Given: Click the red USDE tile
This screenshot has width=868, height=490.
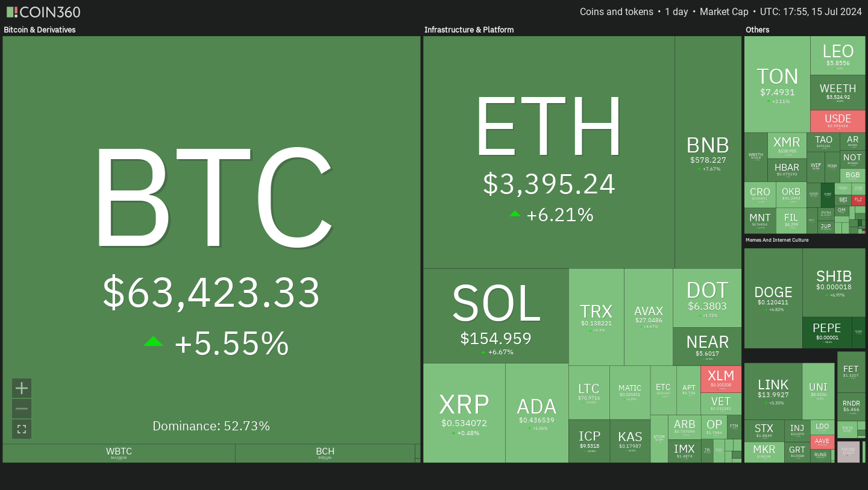Looking at the screenshot, I should pyautogui.click(x=838, y=121).
